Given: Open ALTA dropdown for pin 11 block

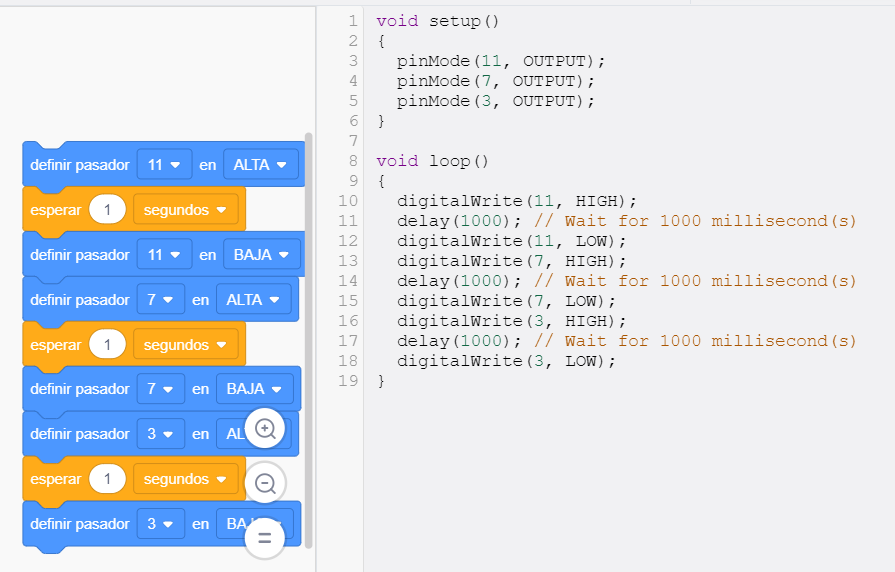Looking at the screenshot, I should pos(260,164).
